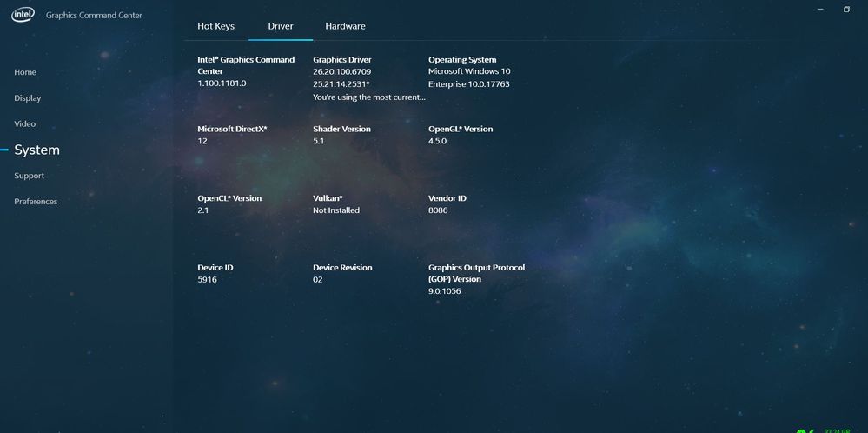Click the Intel logo icon
868x433 pixels.
point(23,15)
